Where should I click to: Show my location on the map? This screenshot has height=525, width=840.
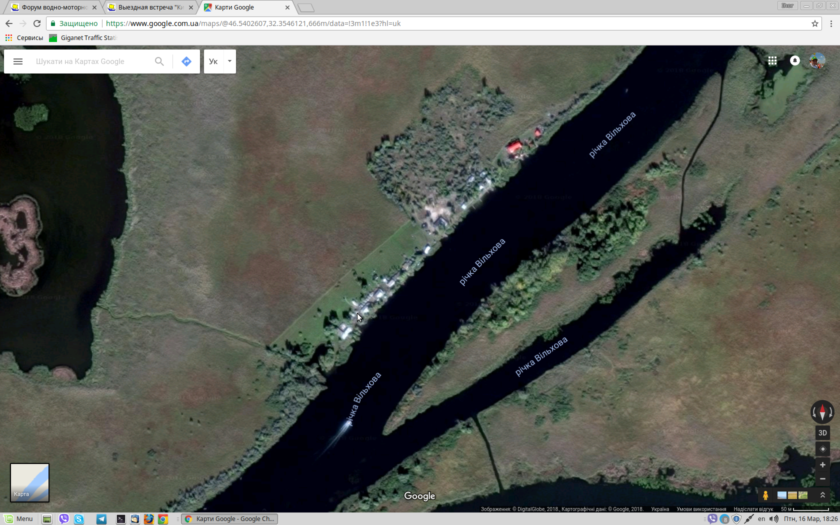[822, 449]
